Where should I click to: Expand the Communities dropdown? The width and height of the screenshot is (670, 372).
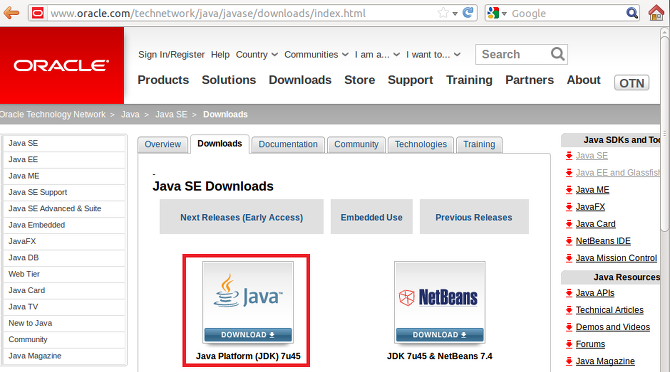point(316,55)
